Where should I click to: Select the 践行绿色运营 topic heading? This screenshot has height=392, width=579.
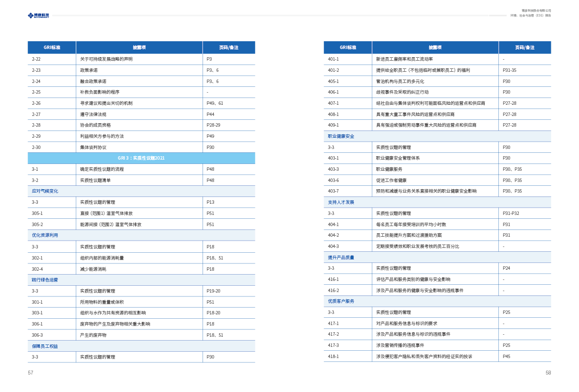click(45, 280)
